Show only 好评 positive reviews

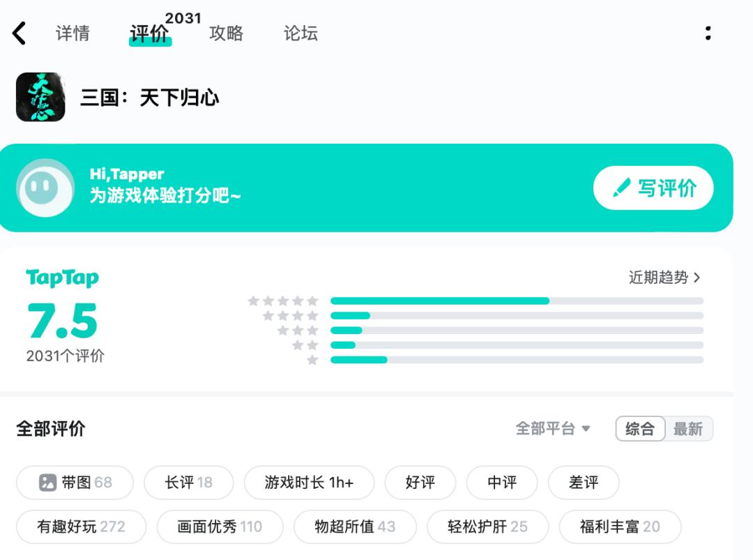coord(420,483)
